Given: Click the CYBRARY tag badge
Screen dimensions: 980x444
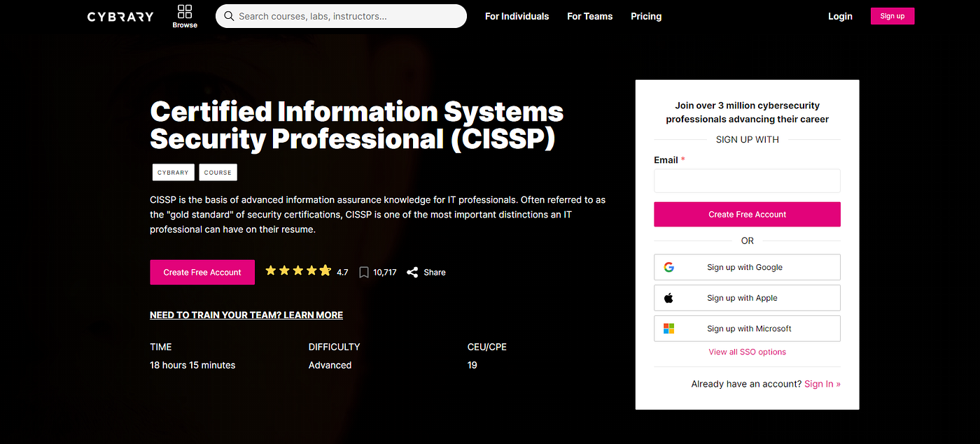Looking at the screenshot, I should pos(173,173).
